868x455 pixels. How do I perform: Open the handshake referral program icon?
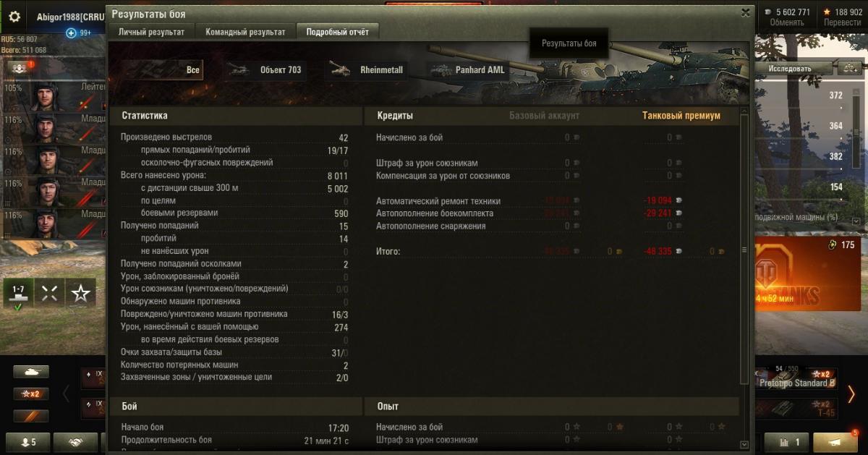click(75, 442)
